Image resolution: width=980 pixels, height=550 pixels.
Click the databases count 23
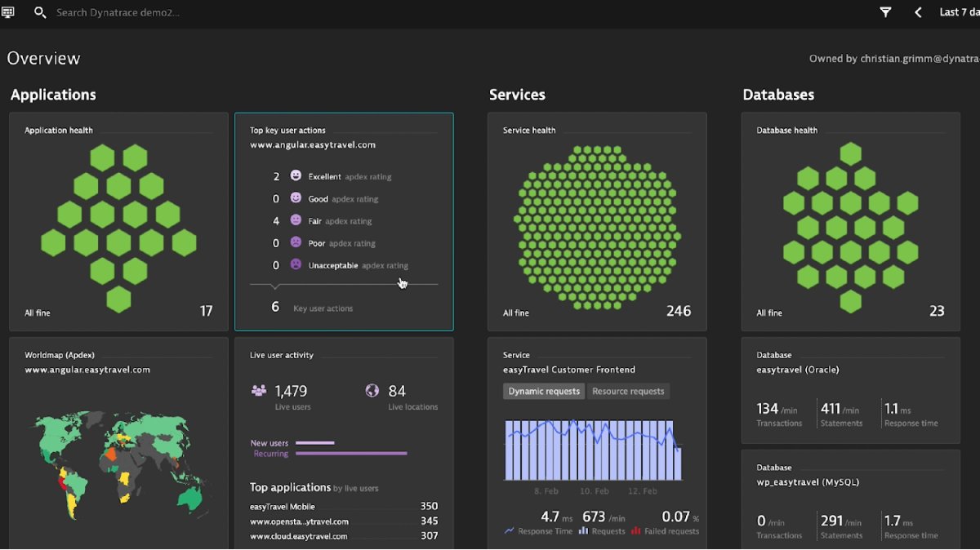(937, 311)
